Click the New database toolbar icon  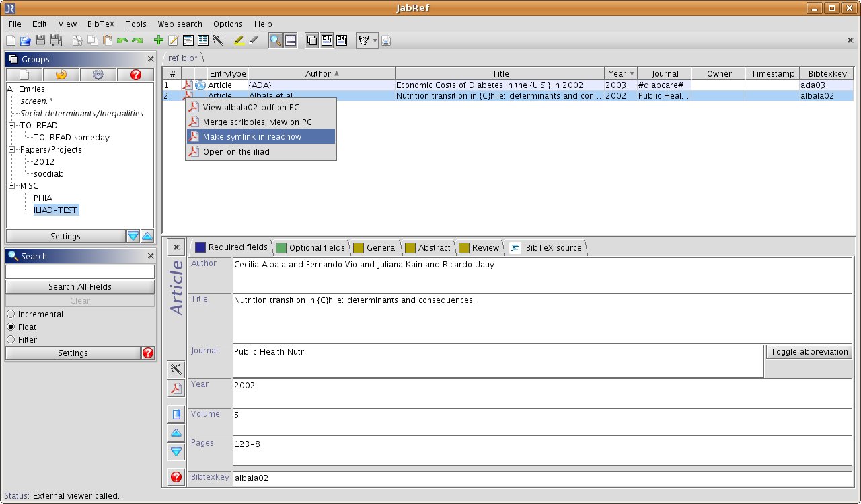(11, 40)
